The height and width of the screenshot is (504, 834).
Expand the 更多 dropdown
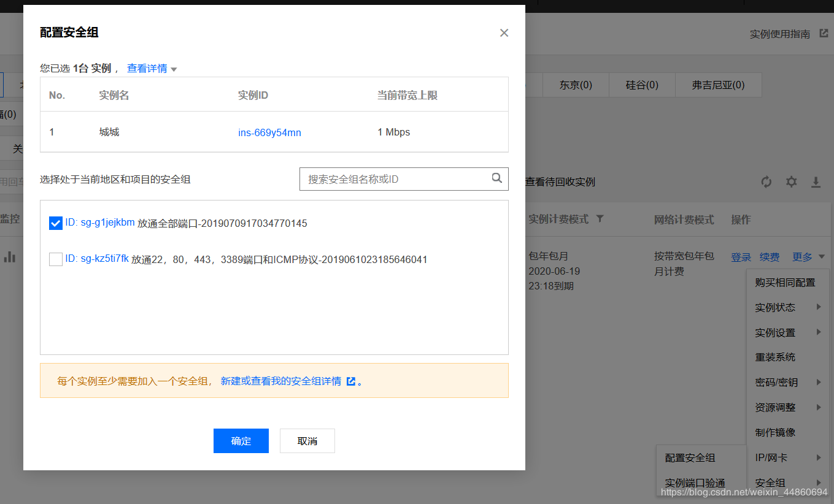click(808, 257)
